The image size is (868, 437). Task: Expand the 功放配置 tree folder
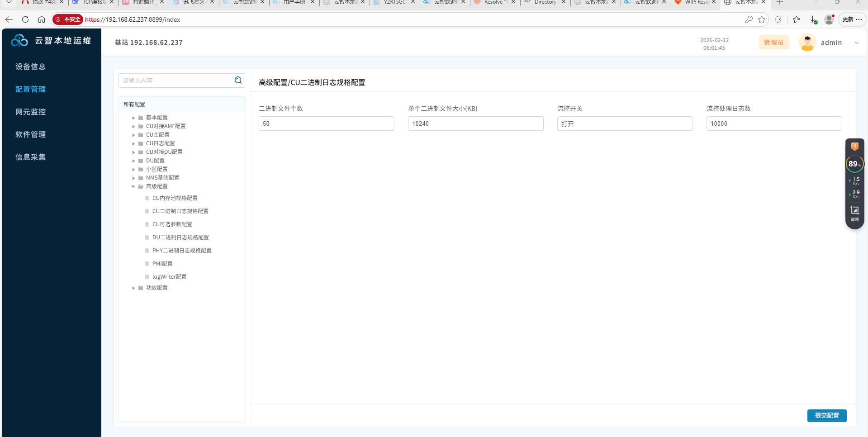pyautogui.click(x=133, y=288)
